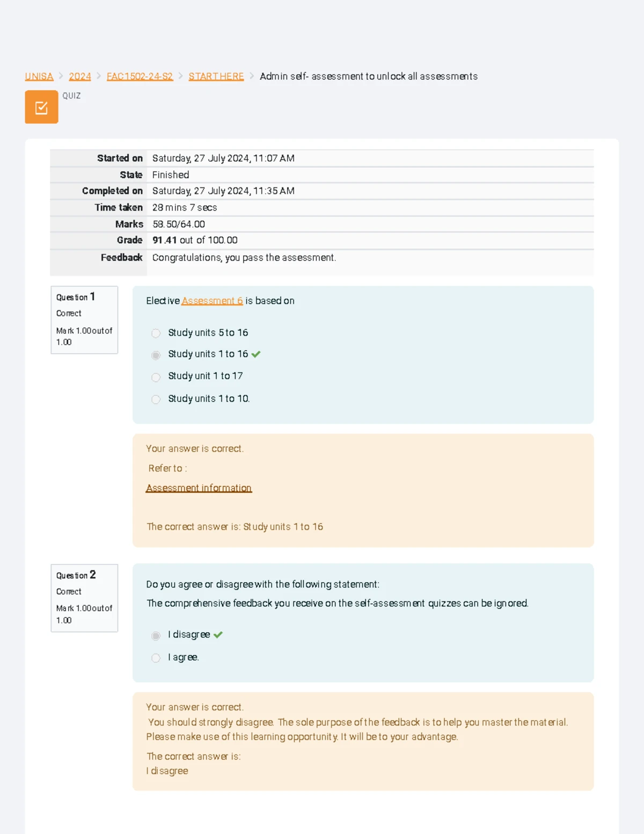644x834 pixels.
Task: Click 2024 in the breadcrumb navigation
Action: (x=79, y=76)
